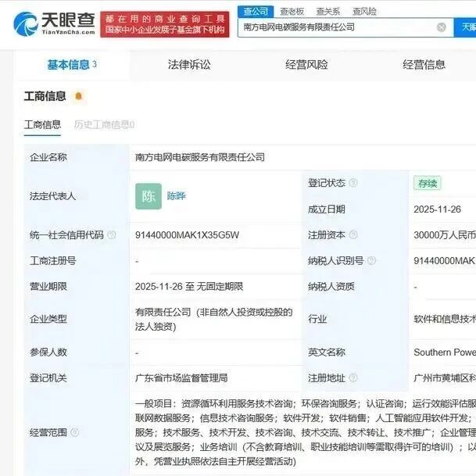The width and height of the screenshot is (476, 476).
Task: Open the 陈 avatar of the legal representative
Action: pyautogui.click(x=149, y=196)
